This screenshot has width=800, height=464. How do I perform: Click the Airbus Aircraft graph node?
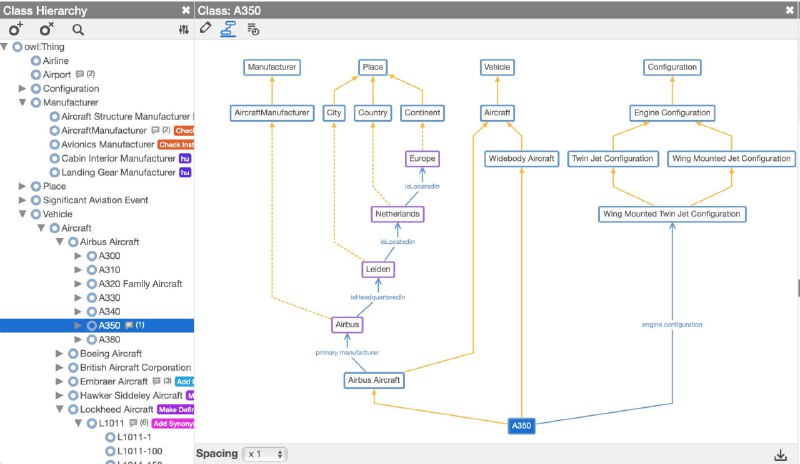(x=374, y=380)
